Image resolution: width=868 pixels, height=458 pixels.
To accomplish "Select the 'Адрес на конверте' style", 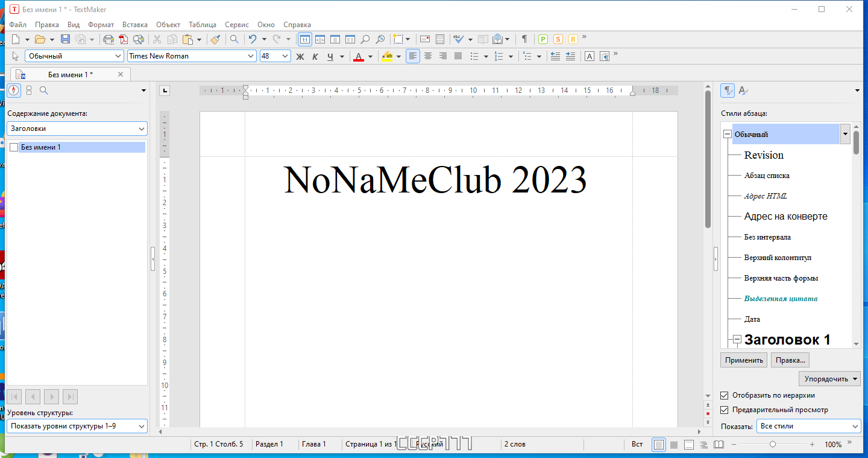I will (786, 217).
